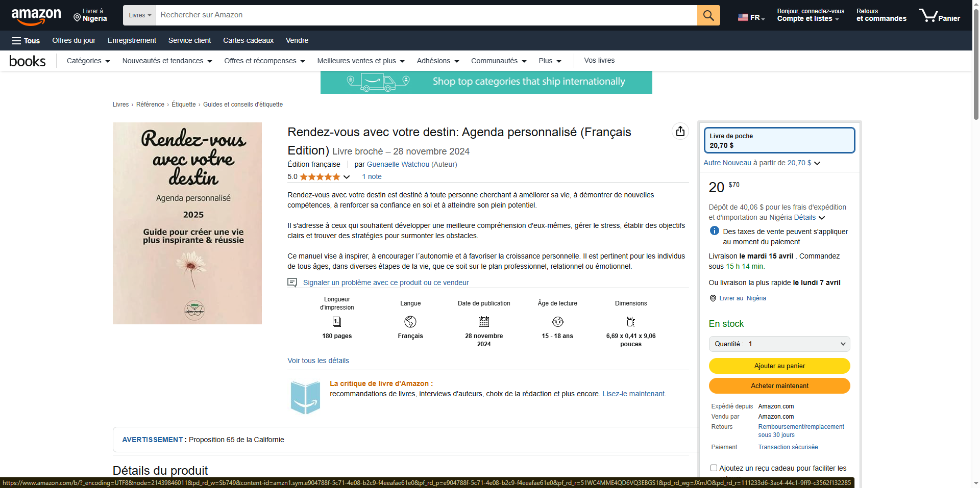Screen dimensions: 980x488
Task: Open the Vendre link
Action: tap(297, 40)
